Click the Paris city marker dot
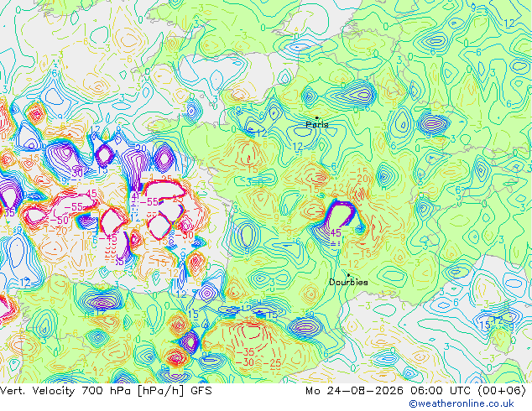The image size is (532, 411). pyautogui.click(x=317, y=117)
